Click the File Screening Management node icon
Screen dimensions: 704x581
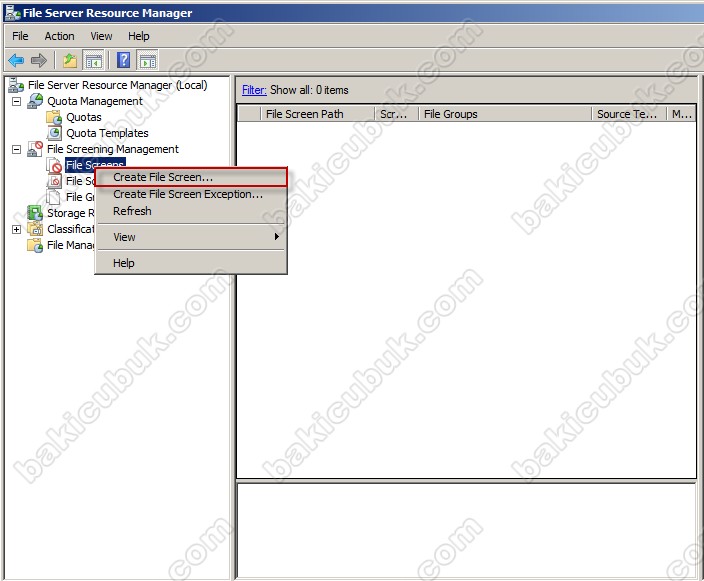pyautogui.click(x=35, y=149)
